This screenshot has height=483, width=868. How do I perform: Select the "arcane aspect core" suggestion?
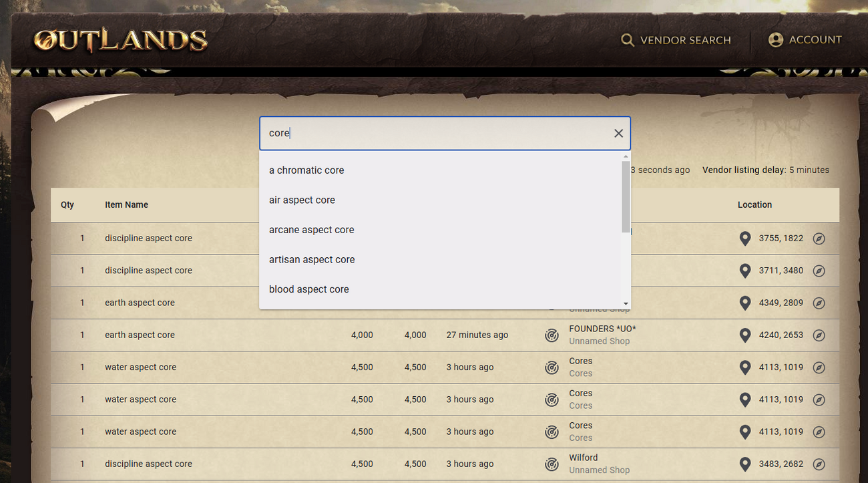tap(311, 229)
